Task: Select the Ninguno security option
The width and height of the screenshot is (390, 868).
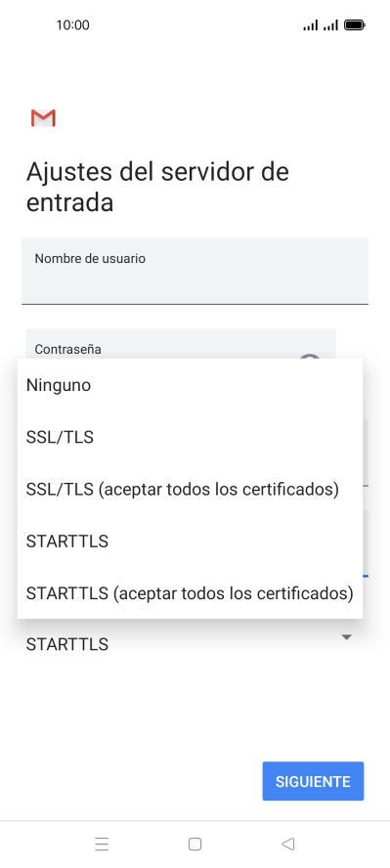Action: pyautogui.click(x=190, y=385)
